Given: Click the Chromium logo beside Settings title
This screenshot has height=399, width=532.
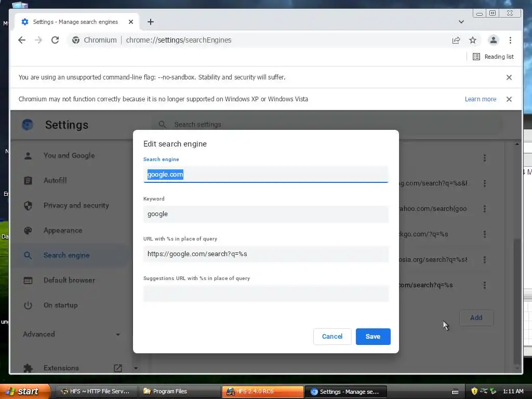Looking at the screenshot, I should (28, 125).
